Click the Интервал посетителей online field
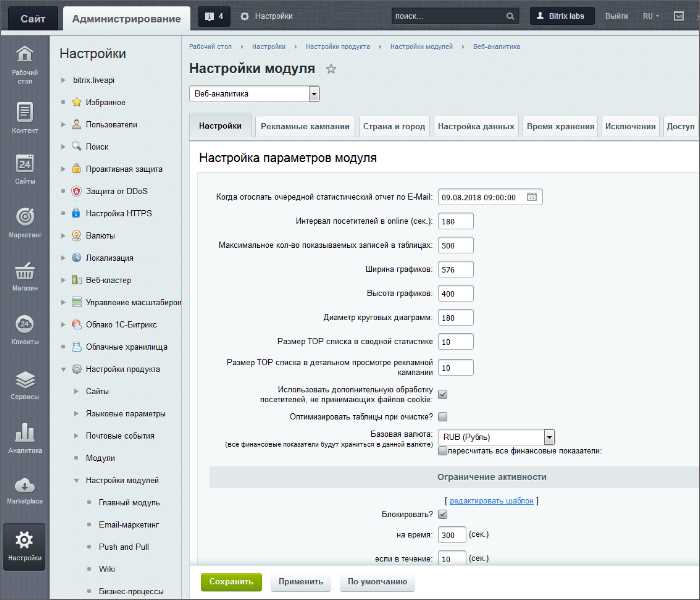This screenshot has height=600, width=700. tap(455, 221)
